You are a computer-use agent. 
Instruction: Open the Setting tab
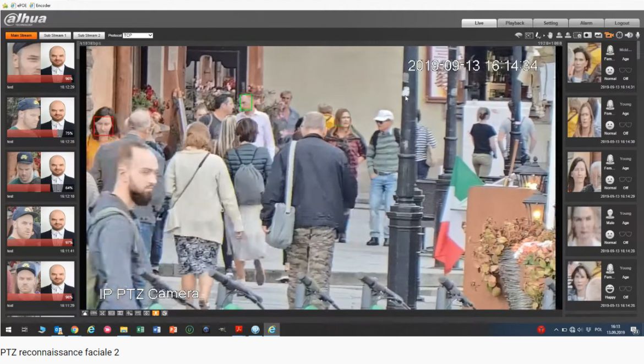(550, 23)
